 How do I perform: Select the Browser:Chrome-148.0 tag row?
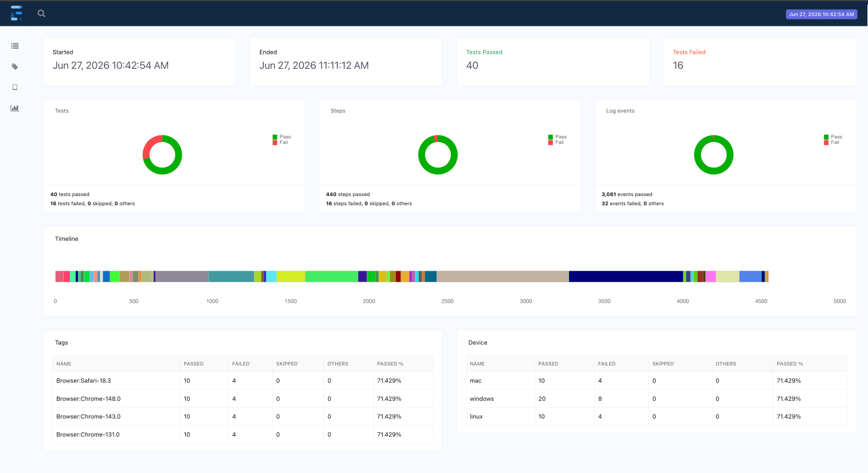(x=243, y=398)
